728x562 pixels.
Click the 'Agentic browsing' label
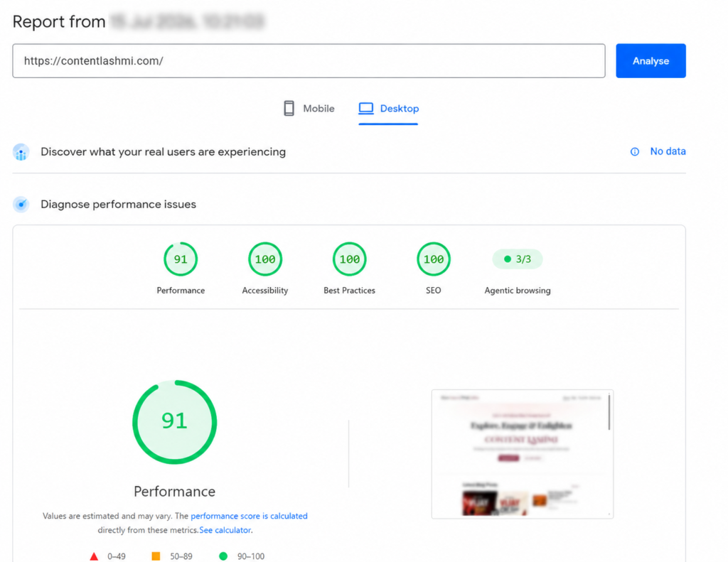click(x=518, y=291)
